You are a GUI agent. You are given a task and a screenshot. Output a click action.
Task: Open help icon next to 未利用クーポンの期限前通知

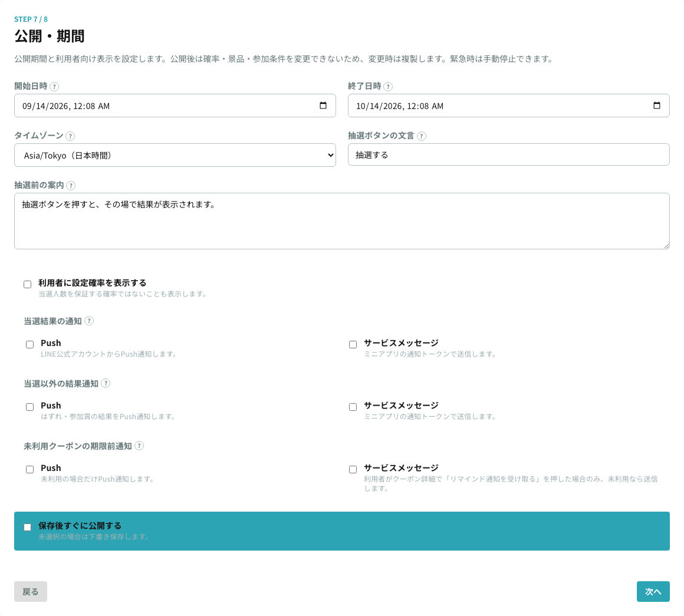click(139, 446)
